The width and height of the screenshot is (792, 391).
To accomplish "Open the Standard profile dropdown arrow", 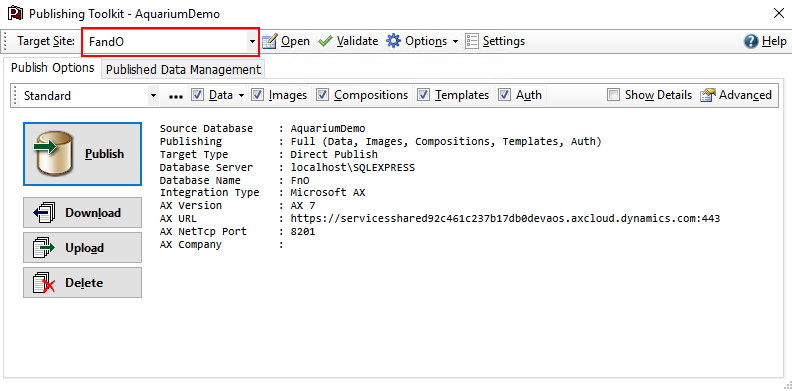I will click(153, 95).
